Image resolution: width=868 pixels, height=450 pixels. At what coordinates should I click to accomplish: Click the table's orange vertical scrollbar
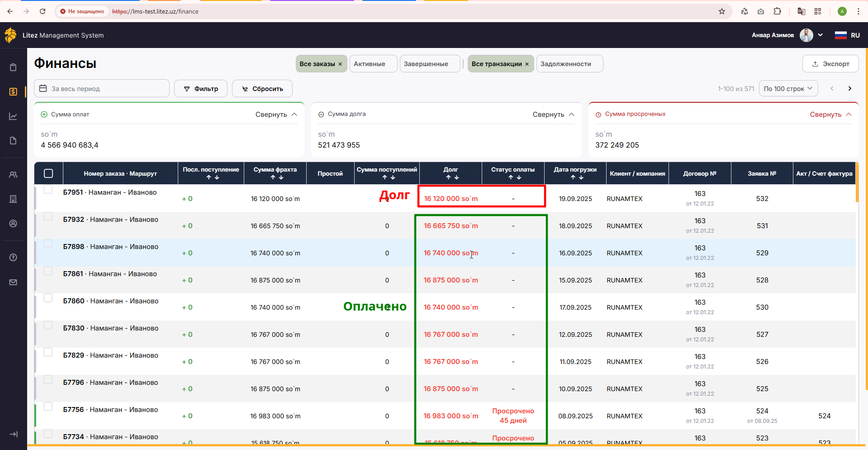click(x=857, y=183)
